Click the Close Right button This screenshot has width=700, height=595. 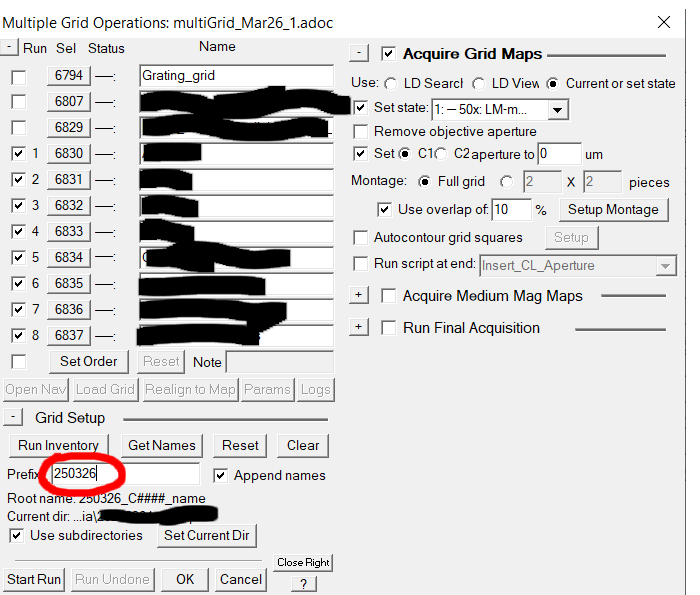click(303, 562)
